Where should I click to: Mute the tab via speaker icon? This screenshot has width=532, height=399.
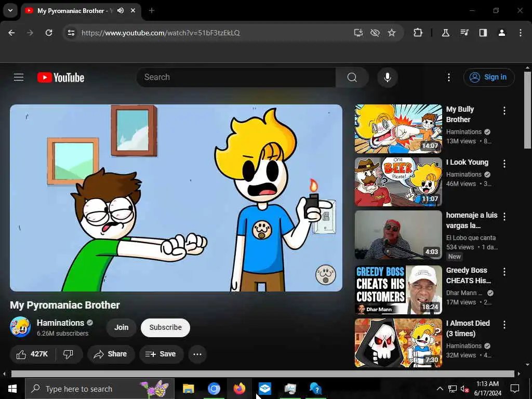(x=121, y=10)
